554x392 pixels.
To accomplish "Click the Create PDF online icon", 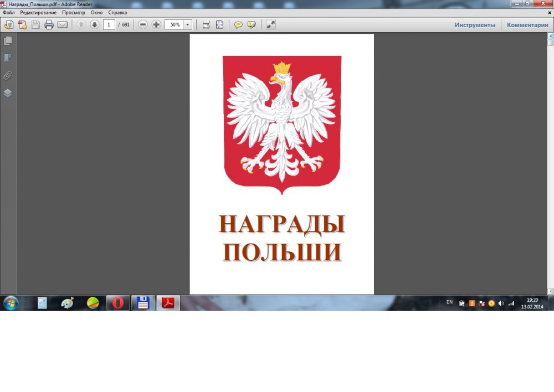I will [22, 25].
